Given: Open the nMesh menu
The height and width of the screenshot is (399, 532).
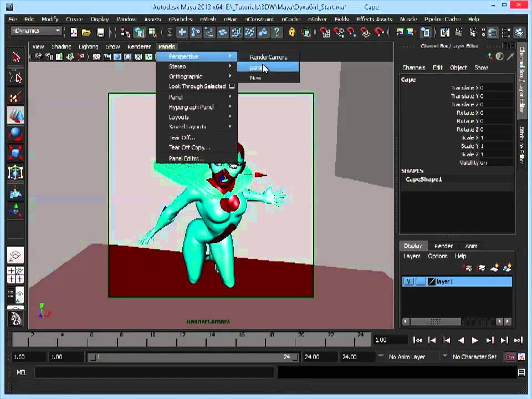Looking at the screenshot, I should point(208,19).
